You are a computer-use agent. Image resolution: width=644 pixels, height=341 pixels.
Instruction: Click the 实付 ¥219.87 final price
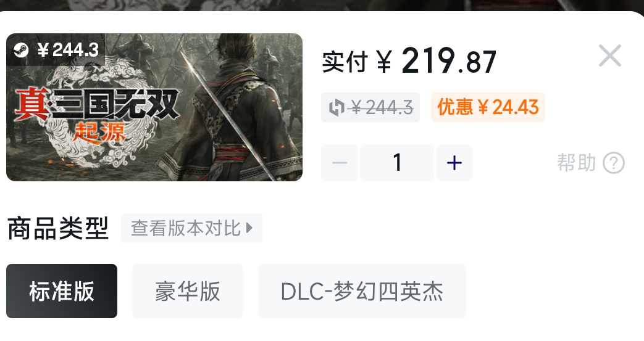[x=409, y=61]
